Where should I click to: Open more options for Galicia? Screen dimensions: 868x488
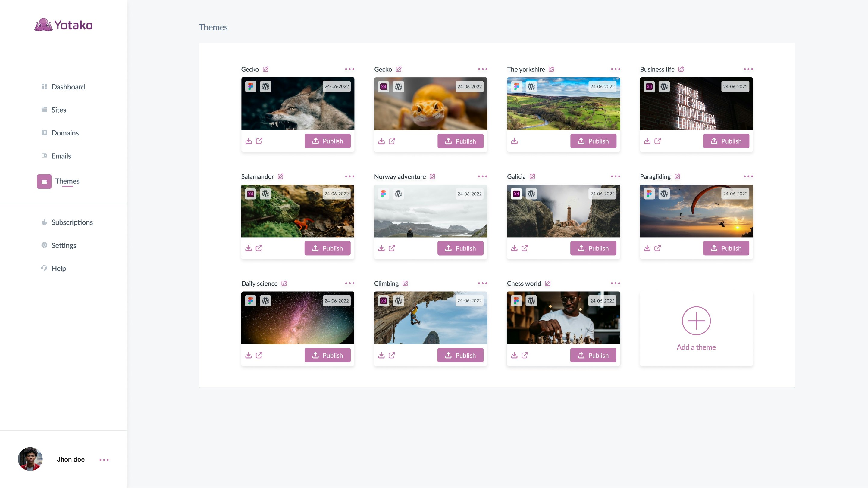pos(616,176)
